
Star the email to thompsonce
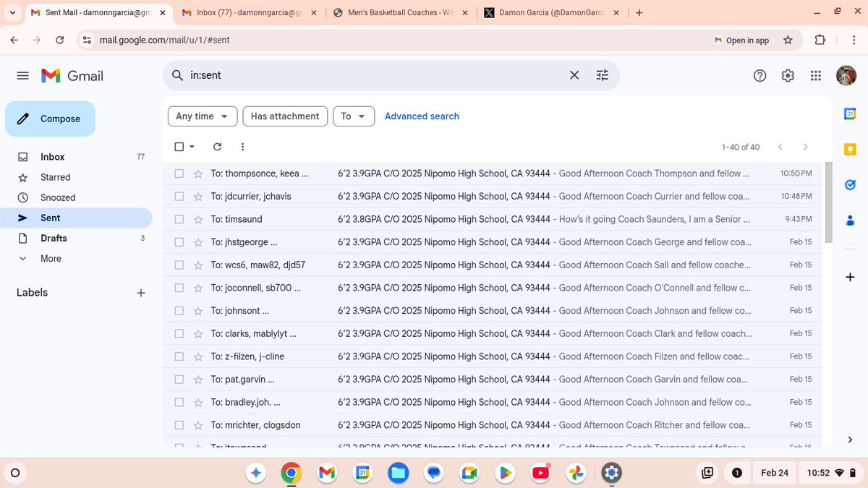point(198,174)
